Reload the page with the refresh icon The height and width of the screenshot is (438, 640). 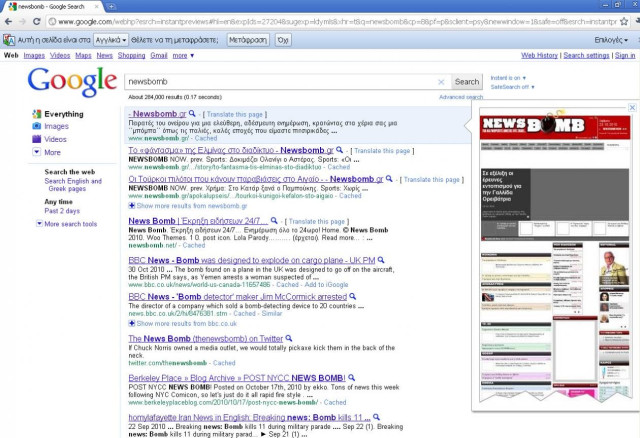click(36, 22)
